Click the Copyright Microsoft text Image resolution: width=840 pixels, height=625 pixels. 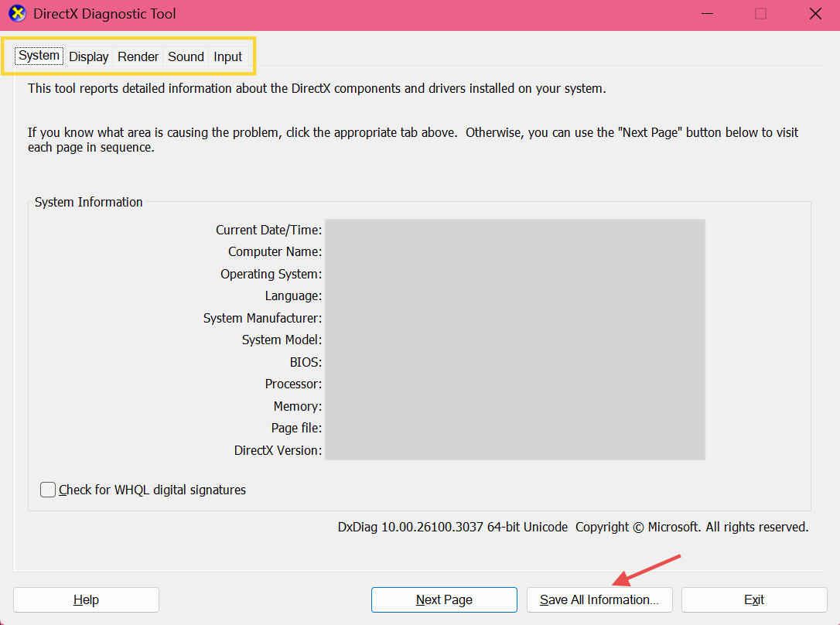click(692, 527)
